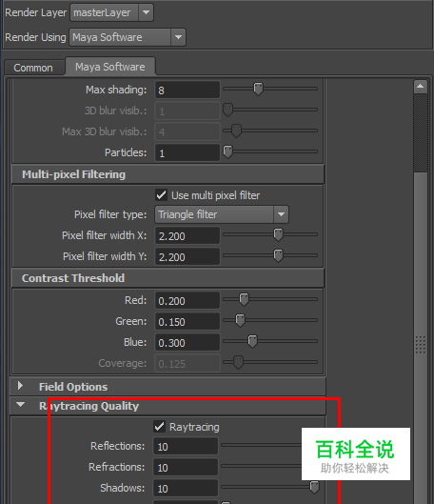Click the scrollbar up arrow
The height and width of the screenshot is (504, 434).
coord(420,87)
